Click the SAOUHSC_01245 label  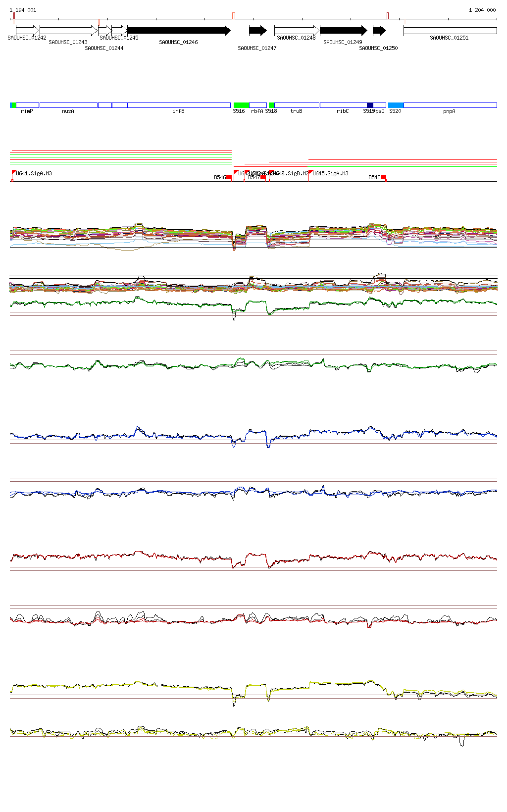(x=119, y=38)
